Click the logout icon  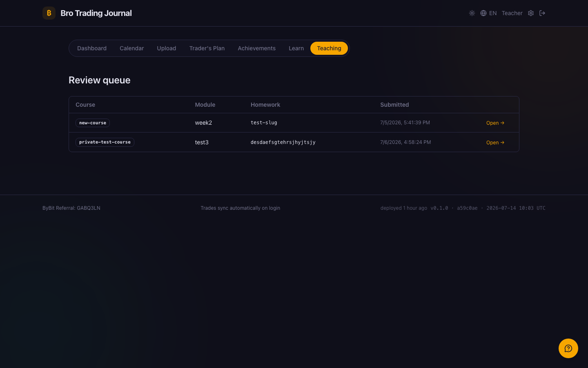click(x=542, y=13)
